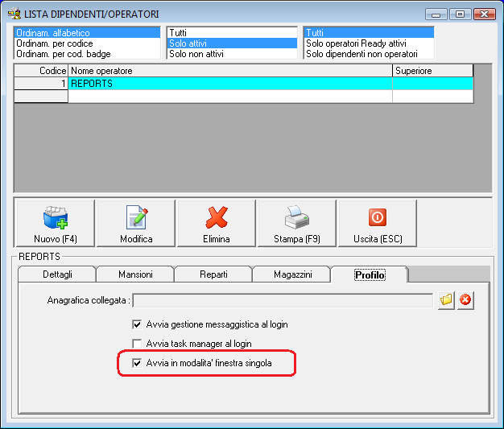
Task: Select Solo dipendenti non operatori option
Action: pos(369,54)
